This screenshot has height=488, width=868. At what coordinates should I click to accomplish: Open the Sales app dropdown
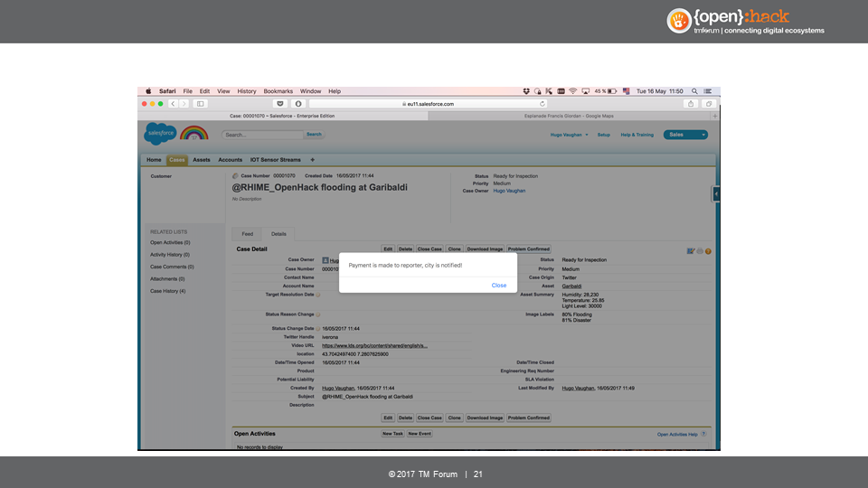(x=685, y=135)
